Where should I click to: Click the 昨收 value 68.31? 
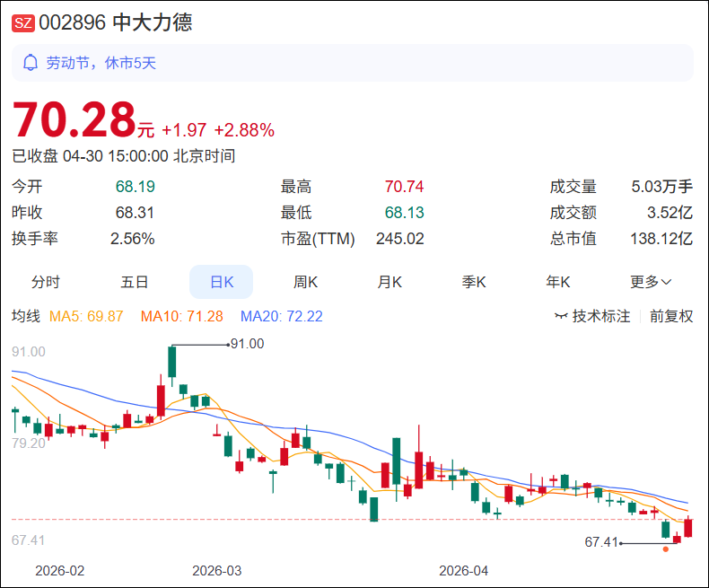click(135, 213)
